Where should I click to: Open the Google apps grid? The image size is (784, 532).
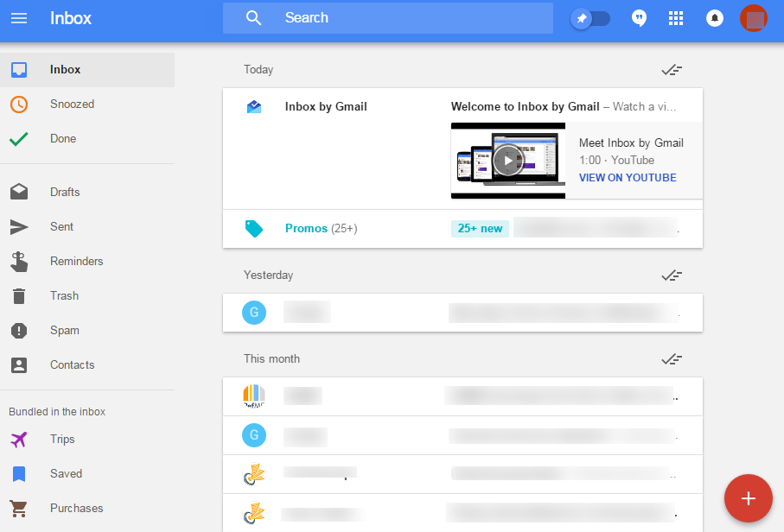coord(676,18)
